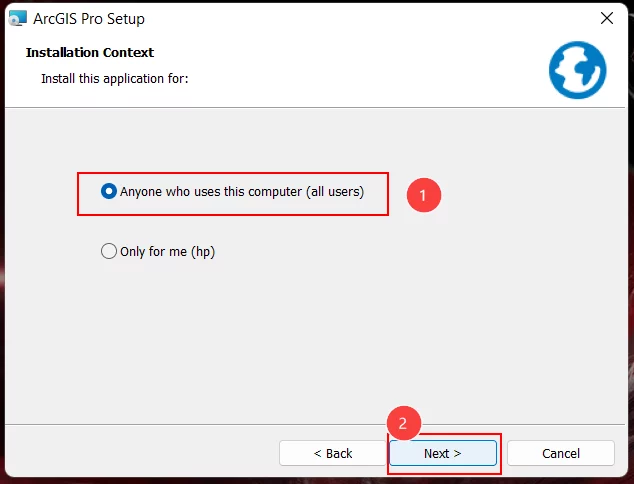This screenshot has height=484, width=634.
Task: Click the red circle numbered 2
Action: tap(404, 423)
